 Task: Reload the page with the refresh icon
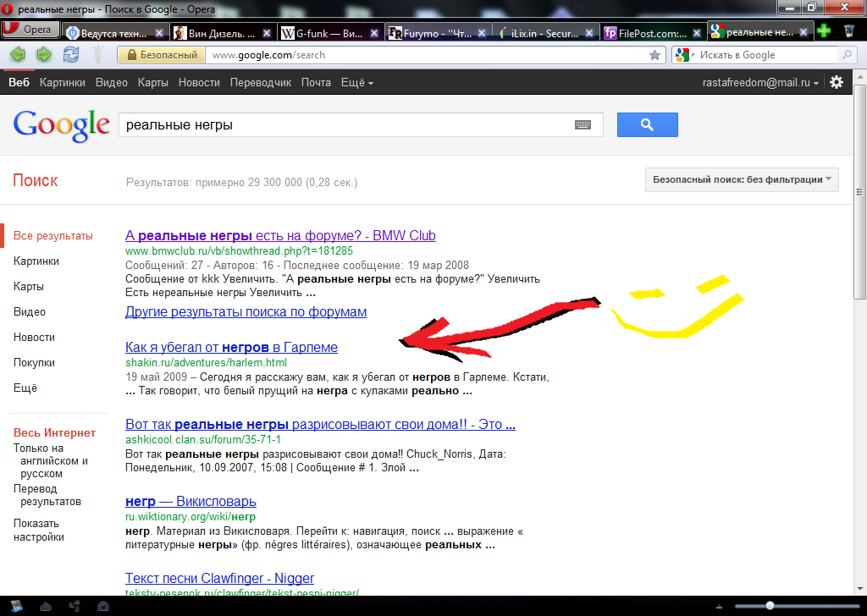[71, 55]
